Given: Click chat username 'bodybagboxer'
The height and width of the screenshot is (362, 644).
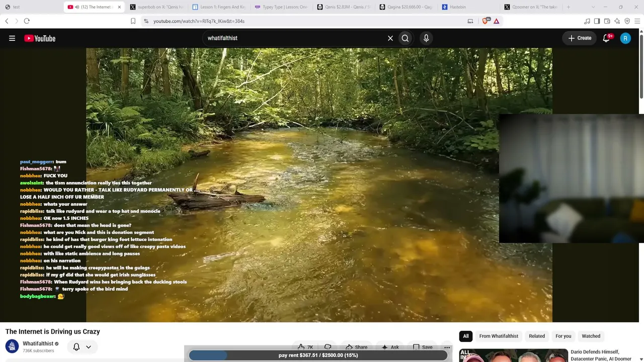Looking at the screenshot, I should tap(37, 296).
